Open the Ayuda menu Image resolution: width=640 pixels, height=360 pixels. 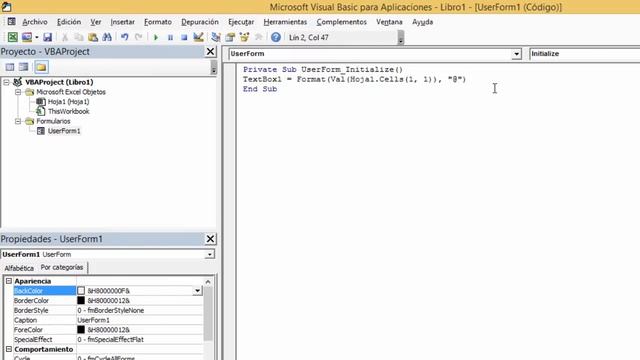tap(422, 22)
